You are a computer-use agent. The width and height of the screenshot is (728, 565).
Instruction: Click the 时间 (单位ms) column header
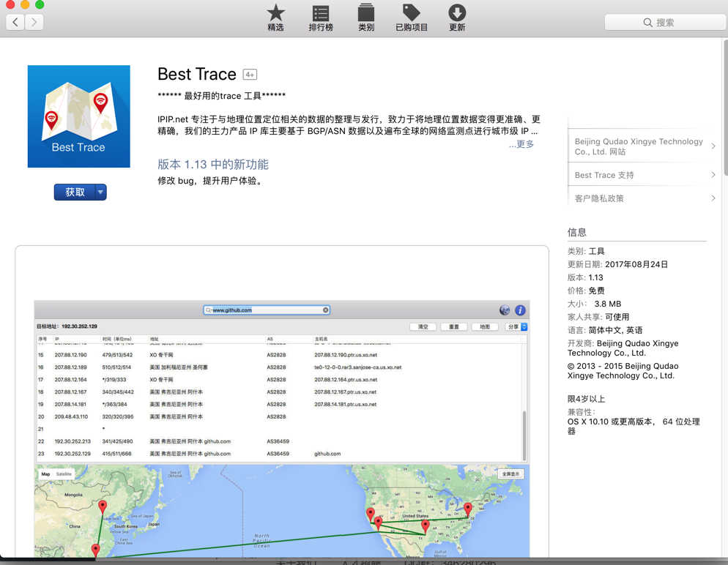pos(117,339)
